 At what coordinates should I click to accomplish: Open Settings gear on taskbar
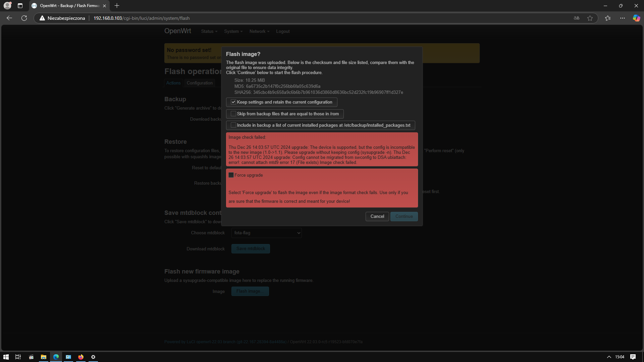(93, 357)
